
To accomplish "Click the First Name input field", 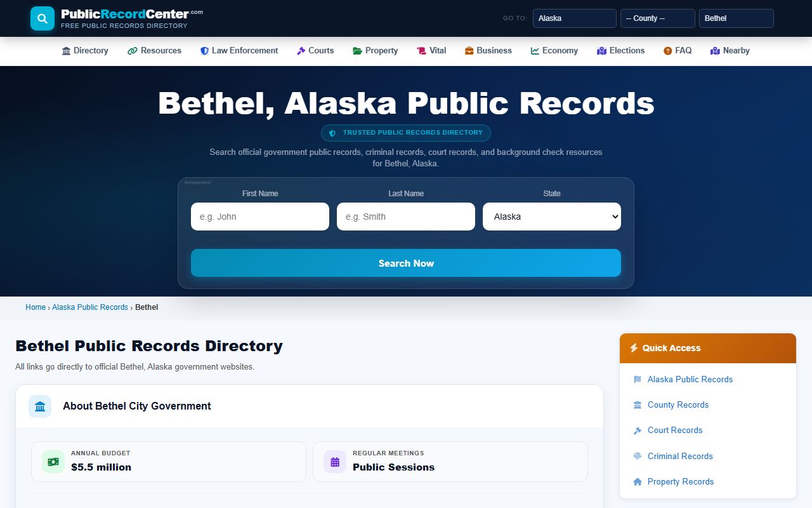I will point(260,217).
